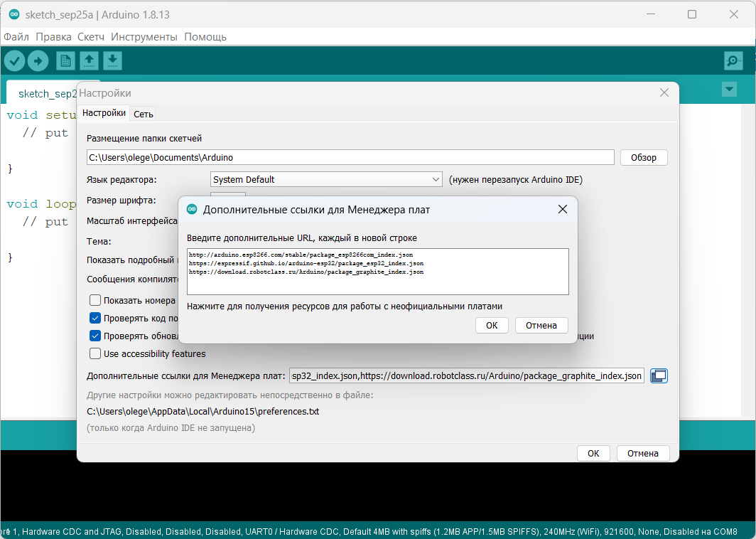The height and width of the screenshot is (539, 756).
Task: Click the edit-URLs window icon next to boards field
Action: [x=659, y=375]
